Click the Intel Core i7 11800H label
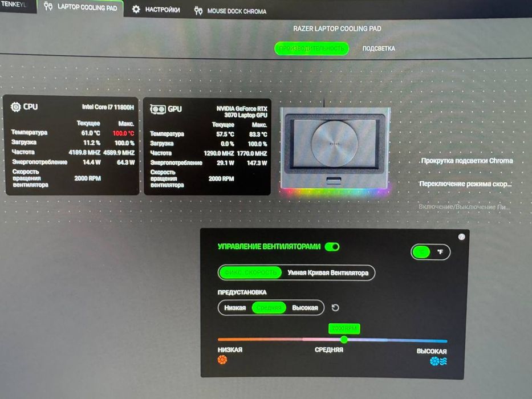Image resolution: width=532 pixels, height=399 pixels. [108, 107]
